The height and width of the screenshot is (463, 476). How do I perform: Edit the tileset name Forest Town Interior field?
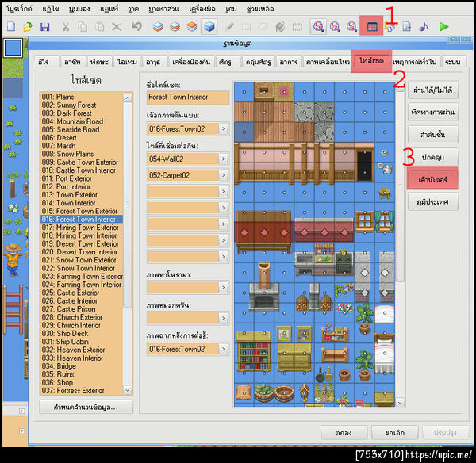click(x=187, y=97)
